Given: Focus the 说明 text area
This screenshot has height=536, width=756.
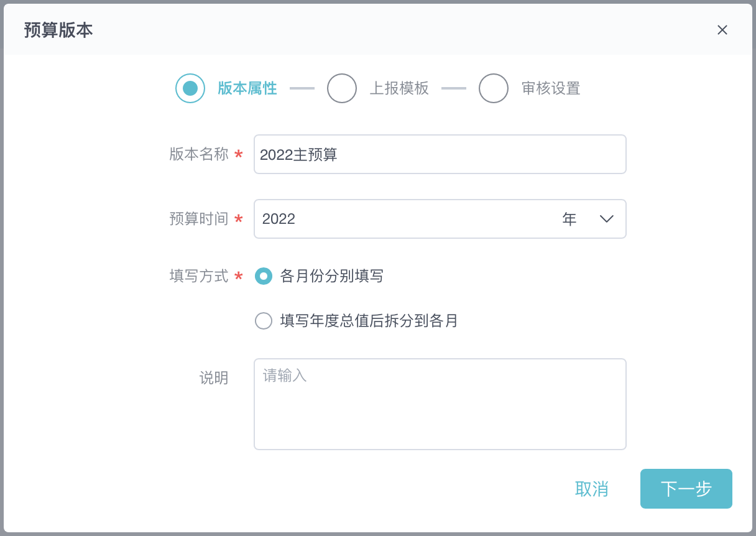Looking at the screenshot, I should [x=440, y=404].
